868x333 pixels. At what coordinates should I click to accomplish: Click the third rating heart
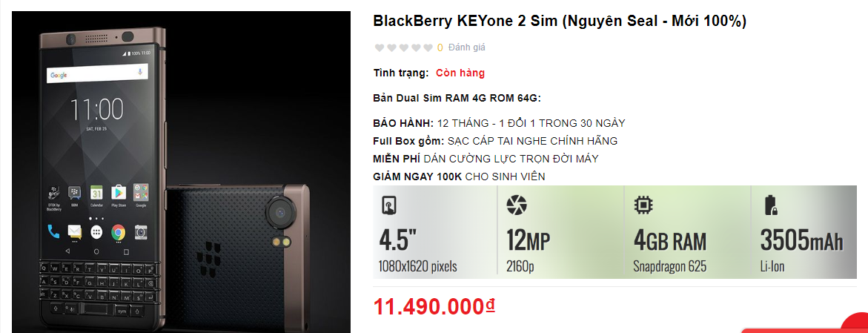pyautogui.click(x=404, y=48)
